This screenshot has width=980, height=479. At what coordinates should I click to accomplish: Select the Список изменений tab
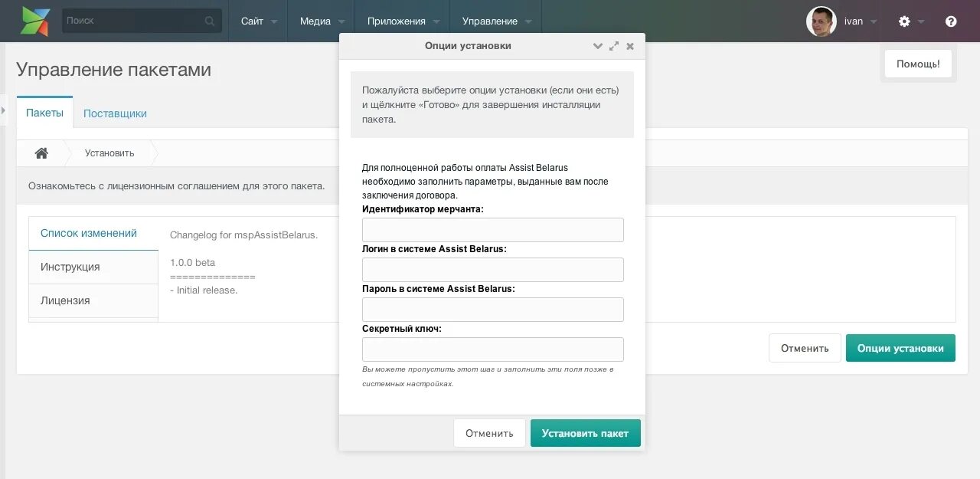click(93, 234)
